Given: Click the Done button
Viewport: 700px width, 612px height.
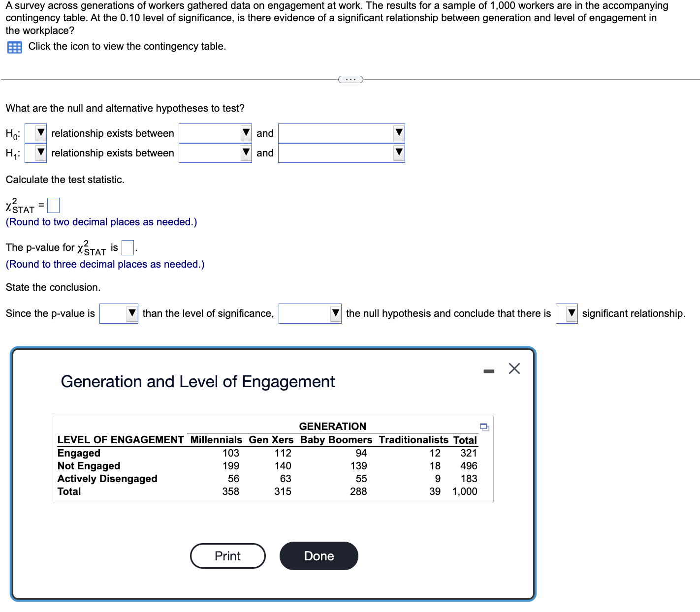Looking at the screenshot, I should pyautogui.click(x=318, y=555).
